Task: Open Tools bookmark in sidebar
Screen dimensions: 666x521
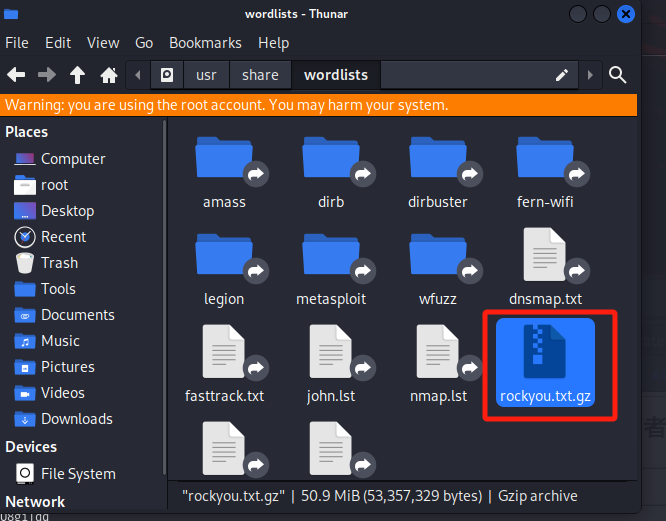Action: click(45, 289)
